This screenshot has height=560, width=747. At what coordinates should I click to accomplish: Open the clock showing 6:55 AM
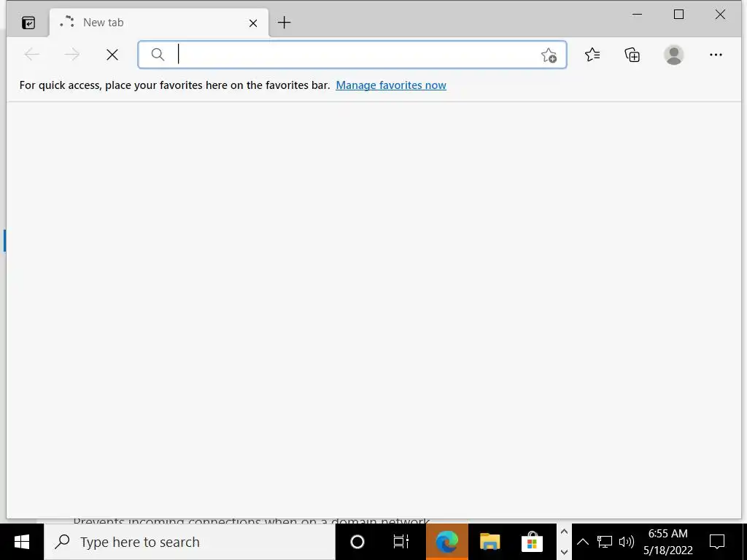pos(668,542)
